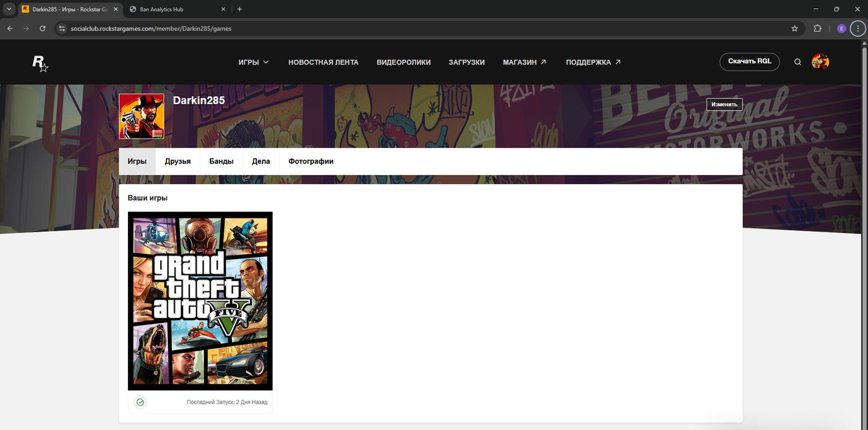Bookmark this page with star icon

point(794,29)
